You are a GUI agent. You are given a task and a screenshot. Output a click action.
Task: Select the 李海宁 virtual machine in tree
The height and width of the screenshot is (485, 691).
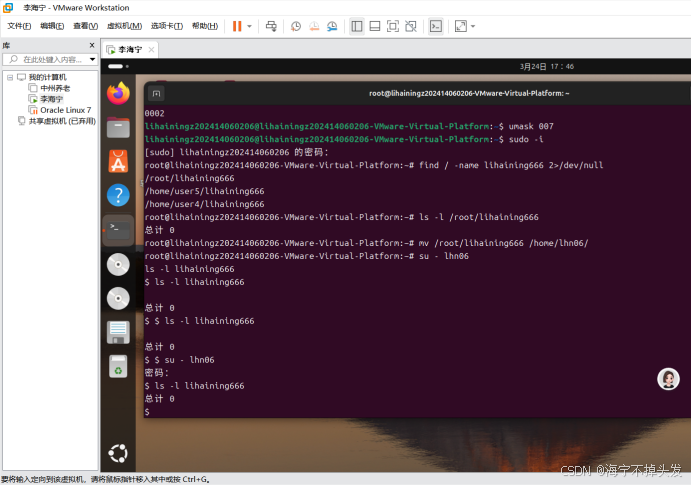click(51, 99)
